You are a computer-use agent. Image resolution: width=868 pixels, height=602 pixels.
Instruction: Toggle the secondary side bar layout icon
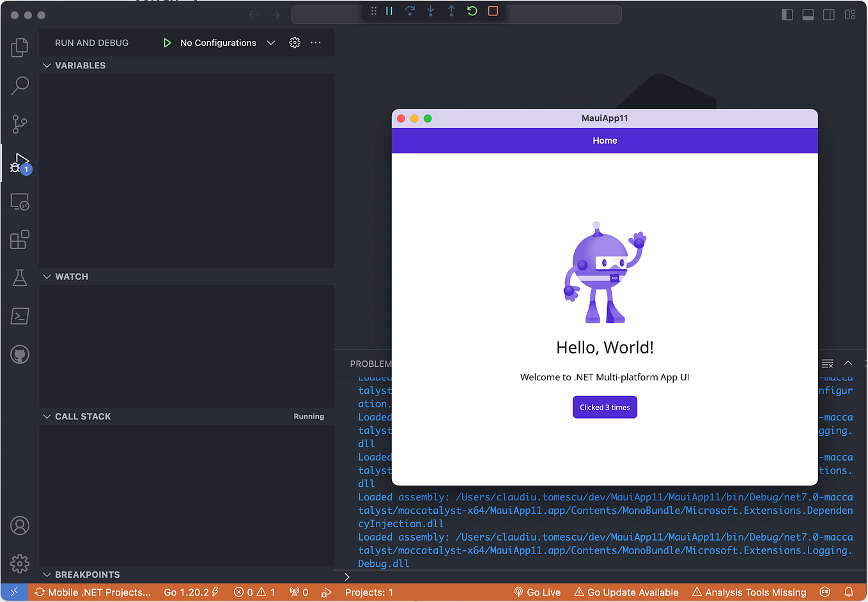829,15
